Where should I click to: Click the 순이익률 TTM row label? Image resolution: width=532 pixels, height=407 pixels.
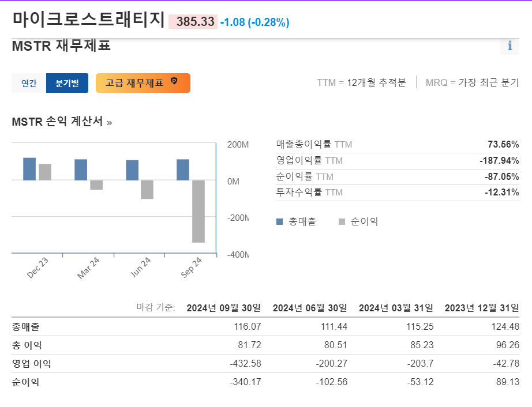pos(304,176)
